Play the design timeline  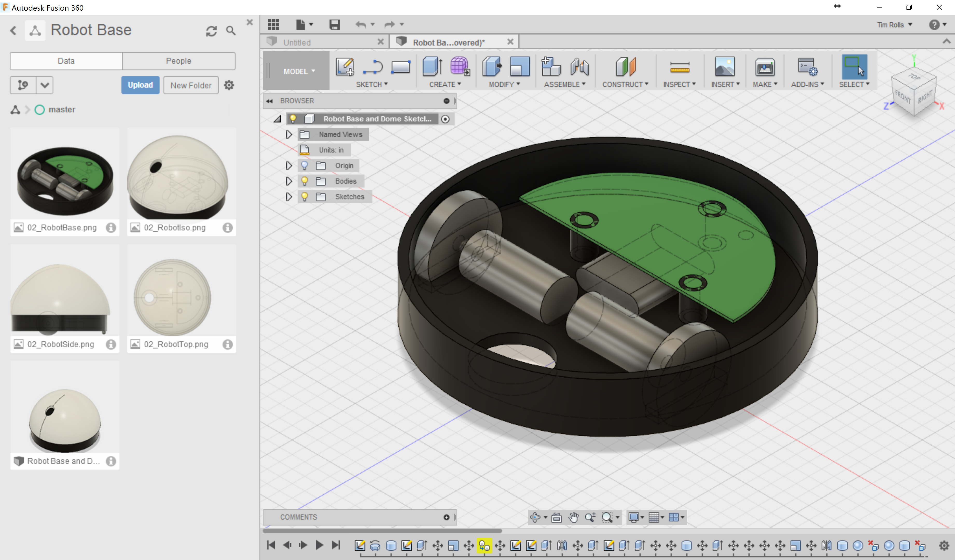point(319,545)
